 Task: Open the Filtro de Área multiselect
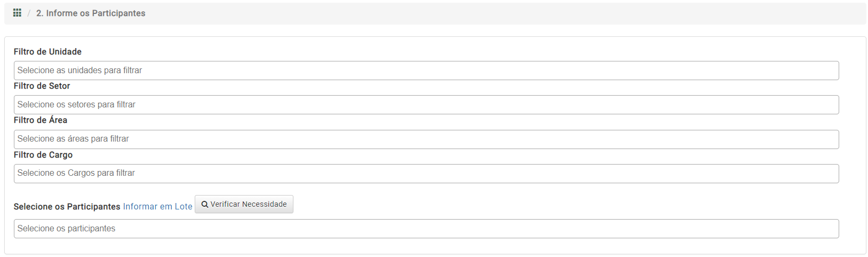click(x=426, y=139)
